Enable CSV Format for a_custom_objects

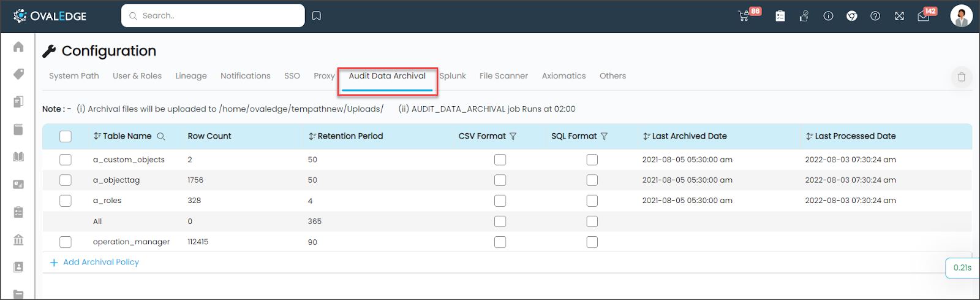(500, 160)
